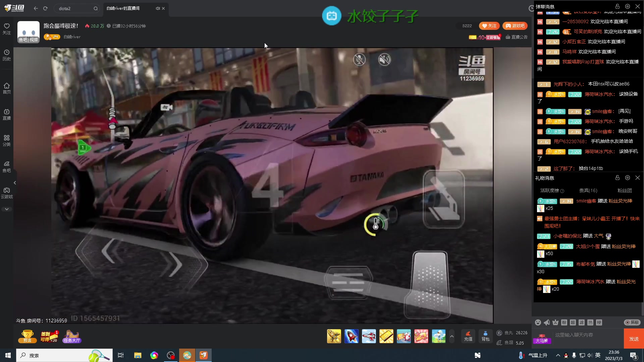The height and width of the screenshot is (362, 644).
Task: Open Task View in taskbar
Action: point(121,355)
